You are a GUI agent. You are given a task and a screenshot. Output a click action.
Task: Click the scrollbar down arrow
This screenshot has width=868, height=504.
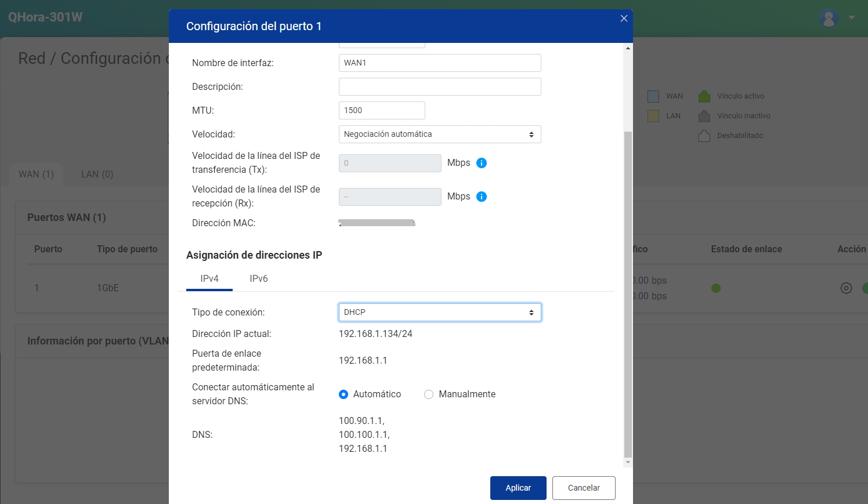pos(628,462)
